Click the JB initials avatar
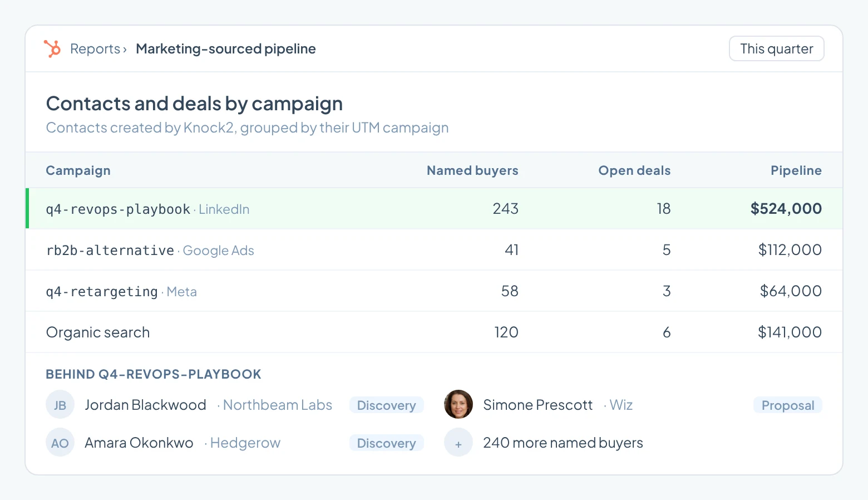The height and width of the screenshot is (500, 868). (x=60, y=405)
